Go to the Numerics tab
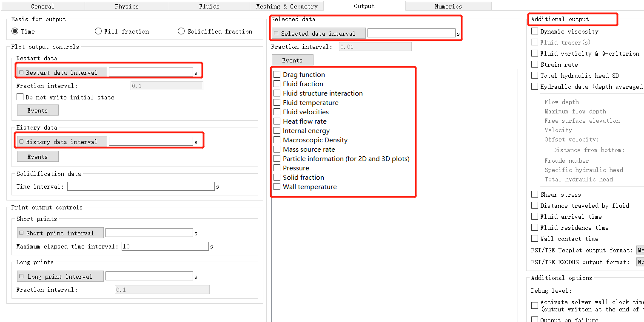Viewport: 644px width, 322px height. (x=448, y=6)
